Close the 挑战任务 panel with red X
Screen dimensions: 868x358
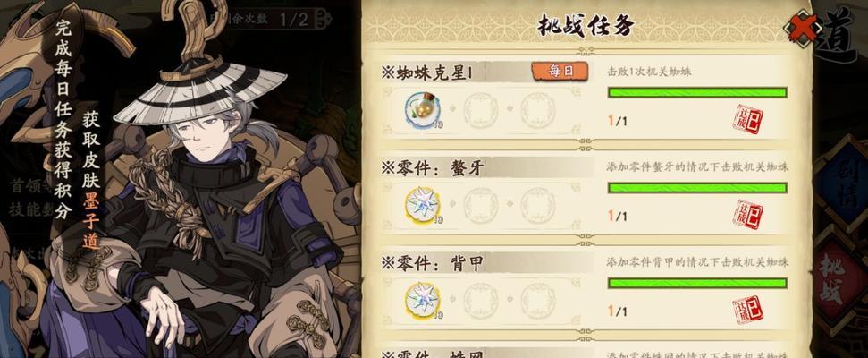click(x=803, y=27)
